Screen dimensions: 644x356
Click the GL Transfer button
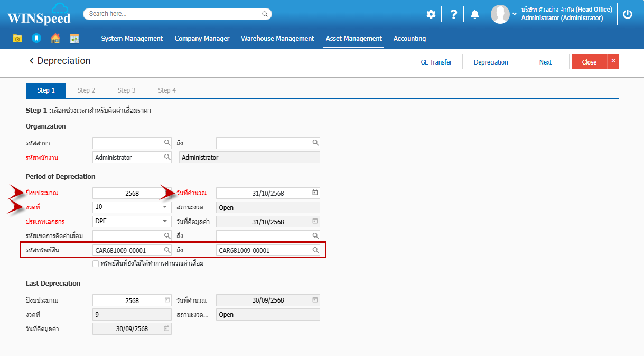[436, 62]
